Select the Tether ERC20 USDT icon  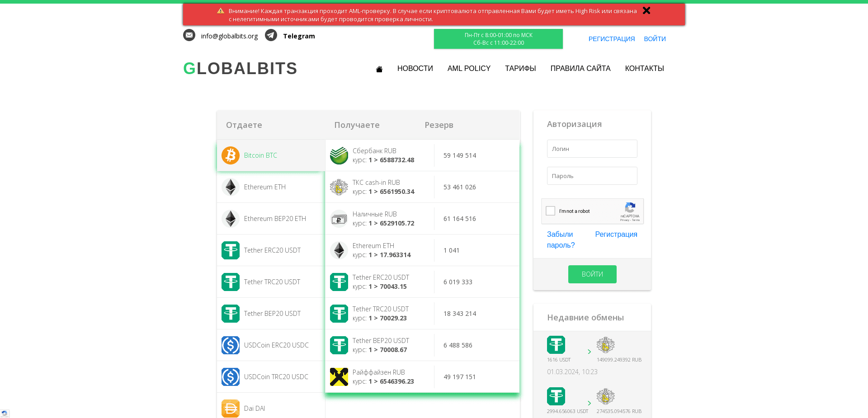point(231,250)
